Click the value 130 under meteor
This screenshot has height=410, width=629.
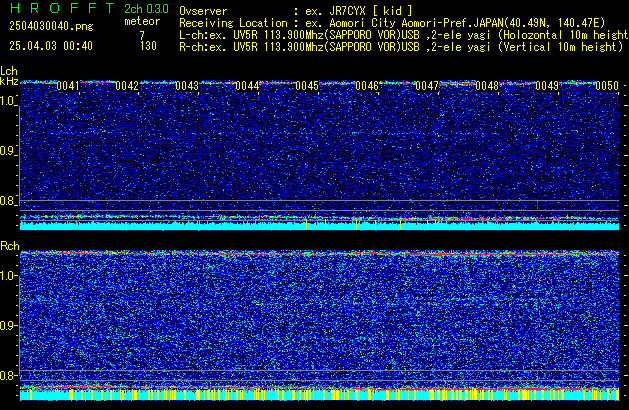[148, 46]
